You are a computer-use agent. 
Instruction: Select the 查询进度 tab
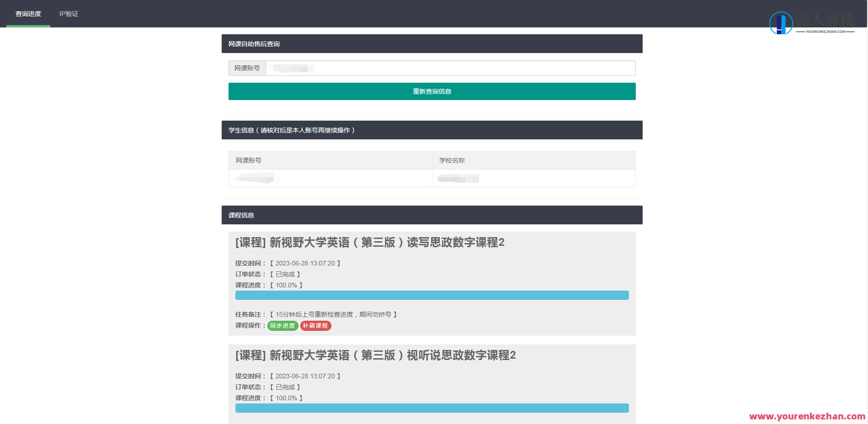click(28, 14)
